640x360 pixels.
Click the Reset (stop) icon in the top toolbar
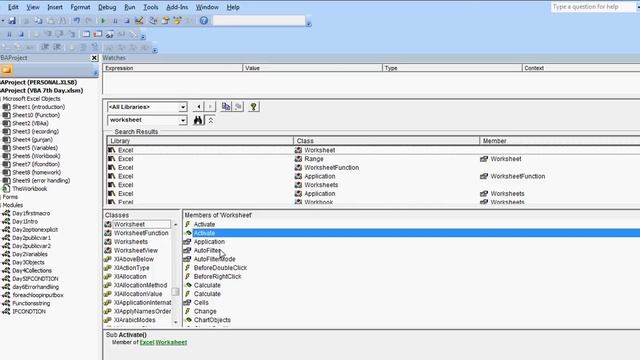pyautogui.click(x=127, y=20)
